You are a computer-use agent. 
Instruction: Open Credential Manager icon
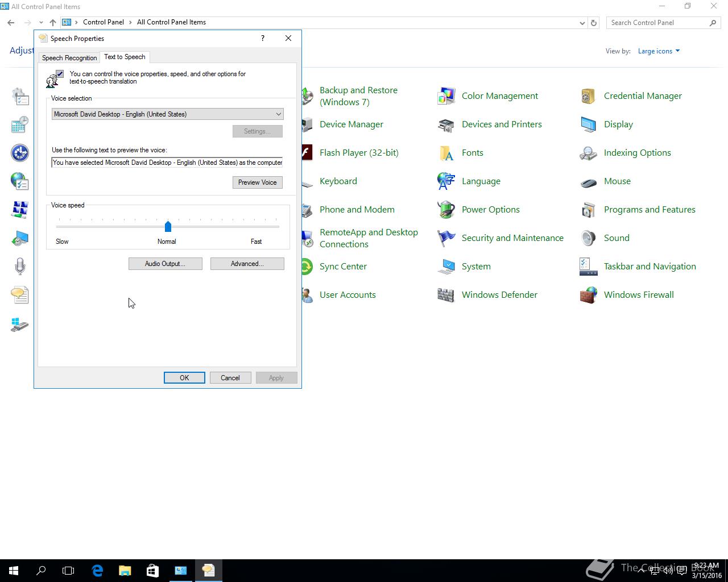pos(588,95)
